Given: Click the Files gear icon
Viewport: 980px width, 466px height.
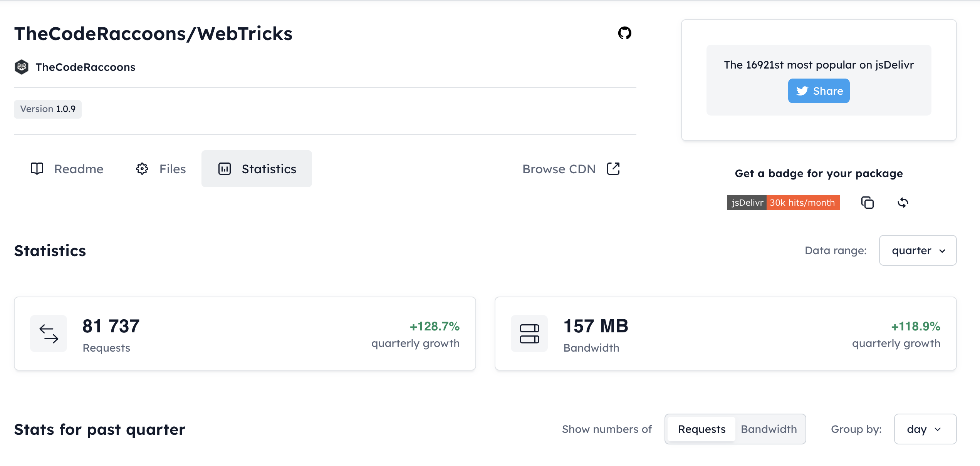Looking at the screenshot, I should (x=142, y=169).
